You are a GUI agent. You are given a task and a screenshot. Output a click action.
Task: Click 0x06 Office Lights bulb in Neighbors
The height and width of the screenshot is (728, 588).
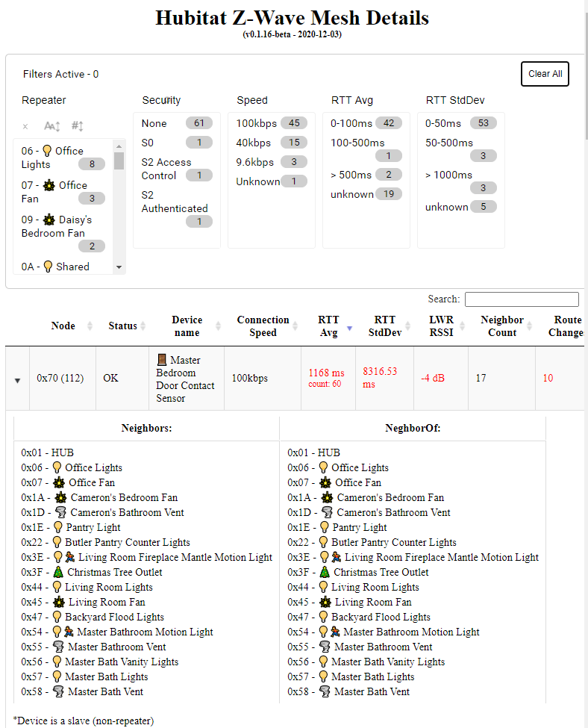point(57,467)
